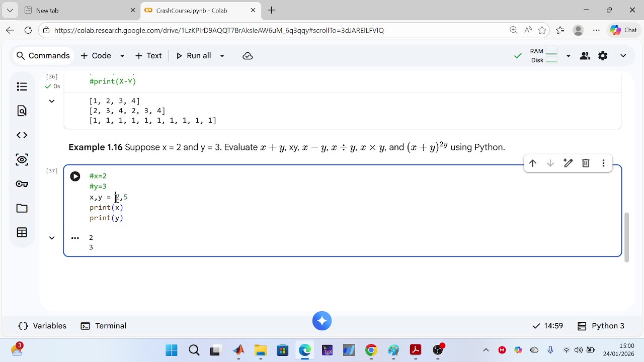Refresh the browser page
The width and height of the screenshot is (644, 362).
[28, 30]
